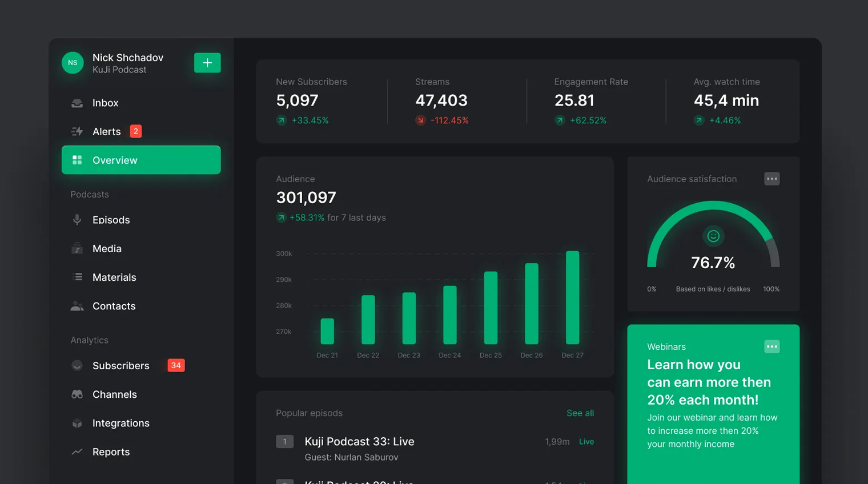
Task: Click the 1,99m listens value
Action: coord(557,442)
